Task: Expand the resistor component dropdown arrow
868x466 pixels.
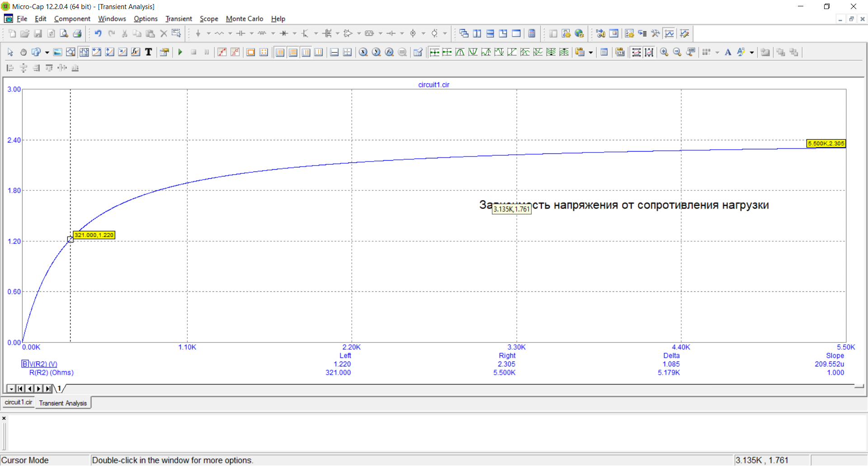Action: coord(230,33)
